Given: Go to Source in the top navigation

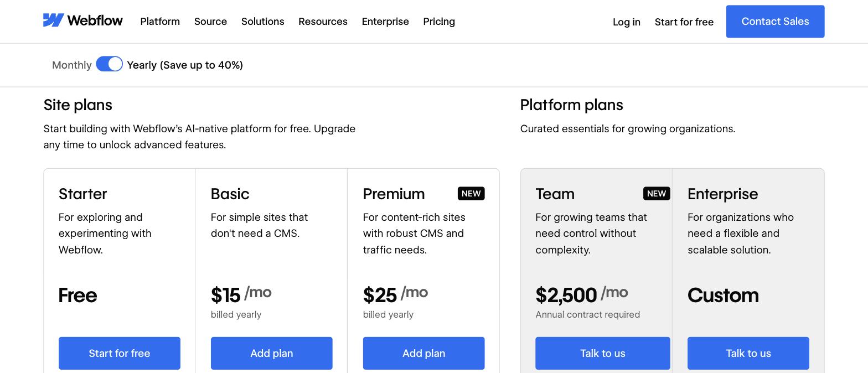Looking at the screenshot, I should coord(210,22).
